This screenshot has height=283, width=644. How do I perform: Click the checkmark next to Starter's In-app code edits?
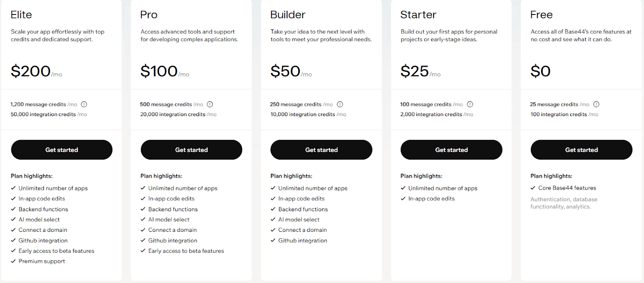403,198
